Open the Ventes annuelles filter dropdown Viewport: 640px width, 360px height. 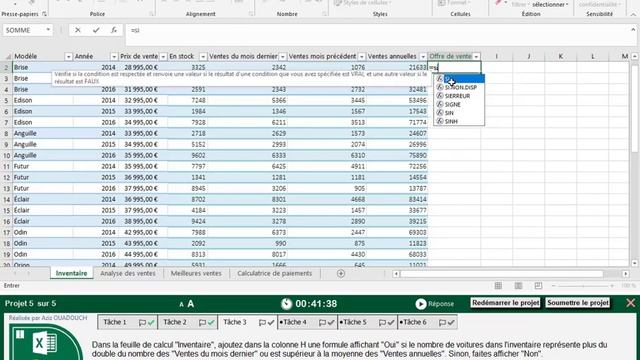[423, 57]
